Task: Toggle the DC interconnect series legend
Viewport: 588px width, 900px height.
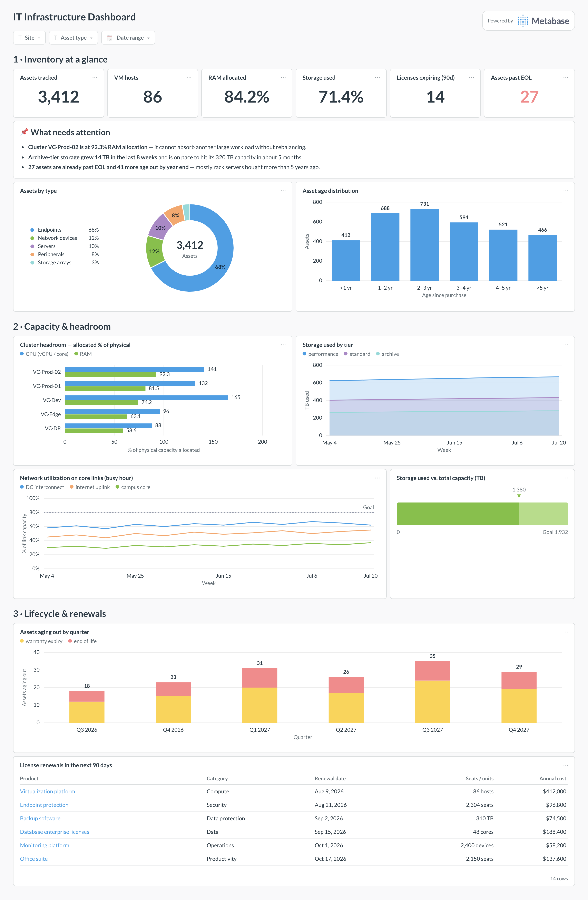Action: click(42, 487)
